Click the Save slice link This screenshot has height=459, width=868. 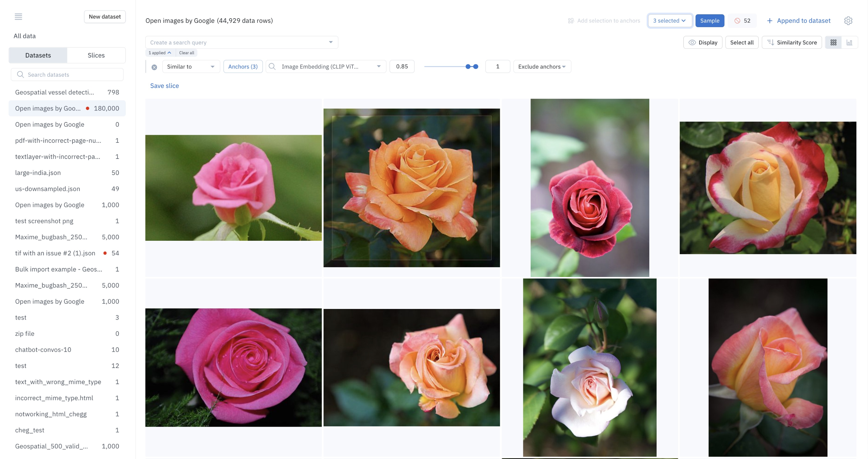point(164,86)
